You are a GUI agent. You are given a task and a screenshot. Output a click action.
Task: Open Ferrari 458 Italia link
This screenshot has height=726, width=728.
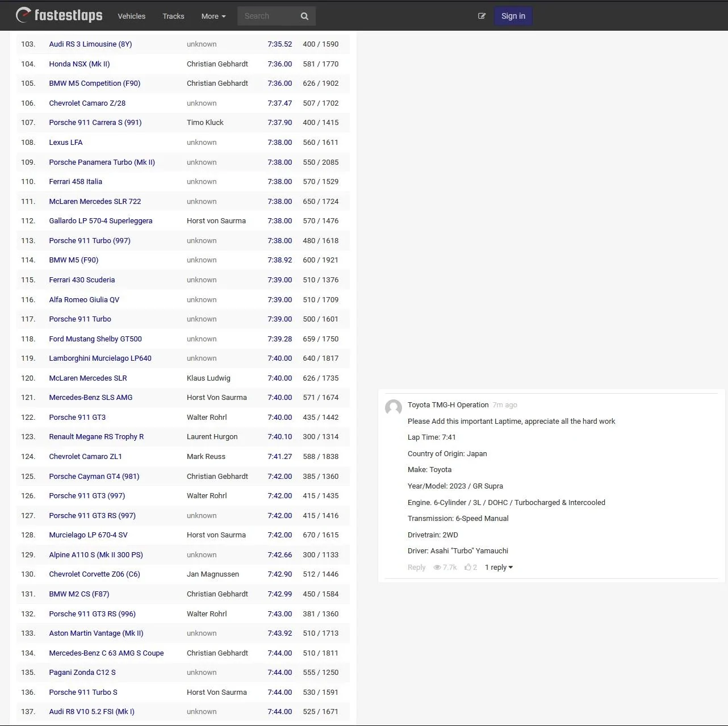pyautogui.click(x=76, y=182)
